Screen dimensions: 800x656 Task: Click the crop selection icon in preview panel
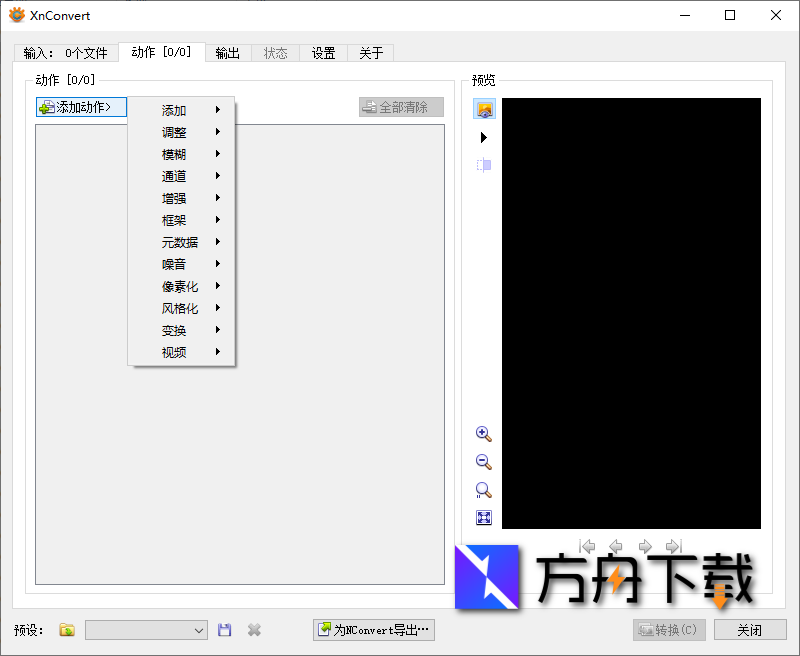(484, 166)
